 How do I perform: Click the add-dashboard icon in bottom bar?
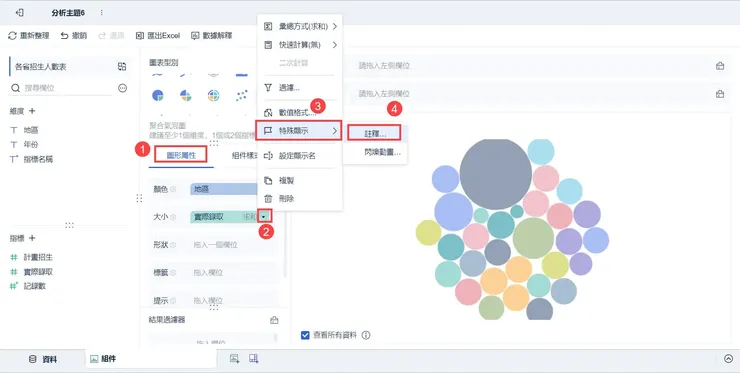(254, 359)
